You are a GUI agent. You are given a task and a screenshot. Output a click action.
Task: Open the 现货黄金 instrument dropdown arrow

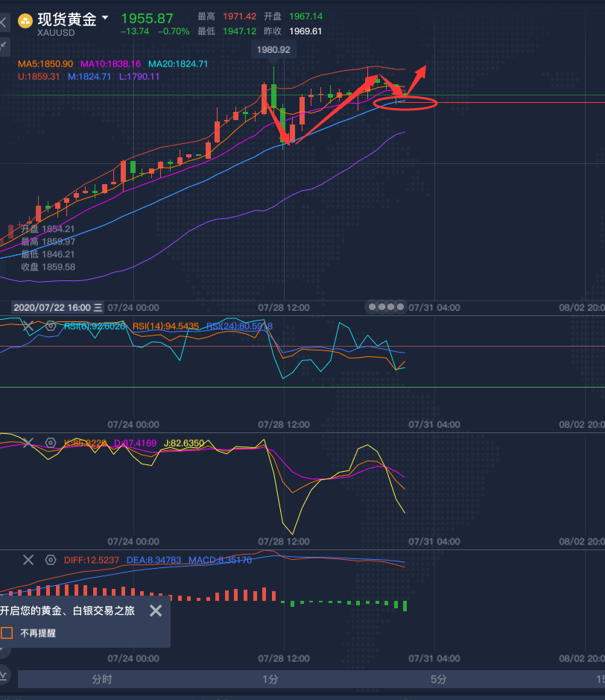coord(105,18)
